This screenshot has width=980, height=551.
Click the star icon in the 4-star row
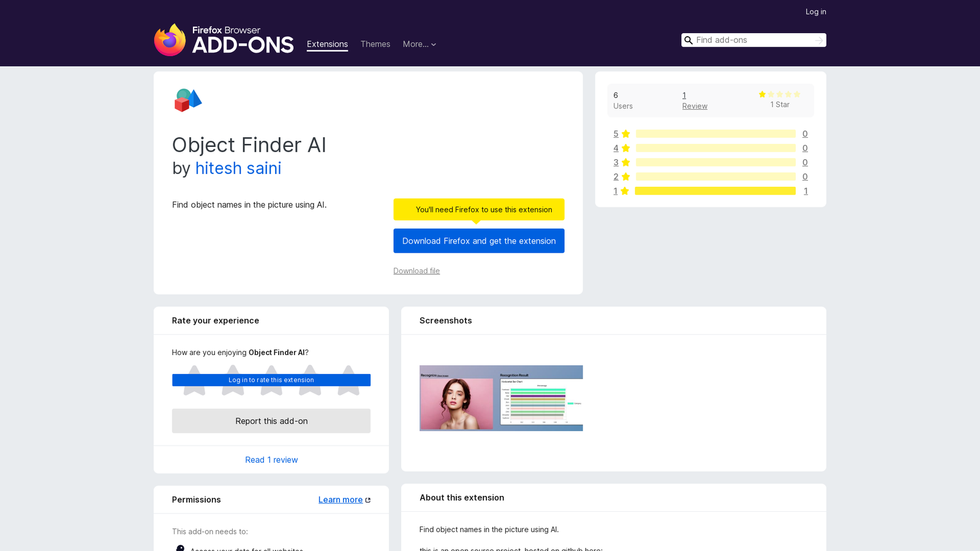coord(625,148)
